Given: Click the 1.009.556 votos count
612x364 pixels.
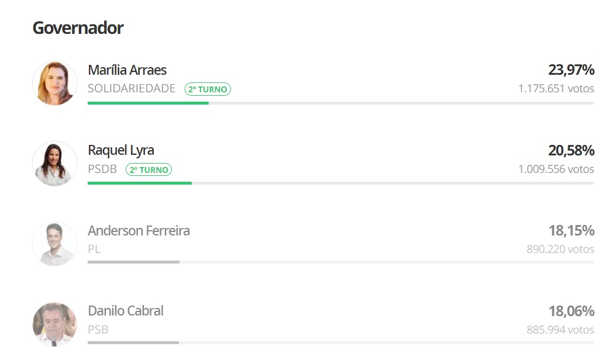Looking at the screenshot, I should [x=556, y=169].
